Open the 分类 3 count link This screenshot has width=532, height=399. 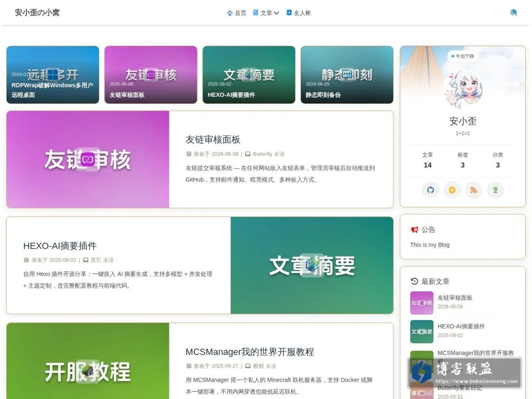point(497,160)
